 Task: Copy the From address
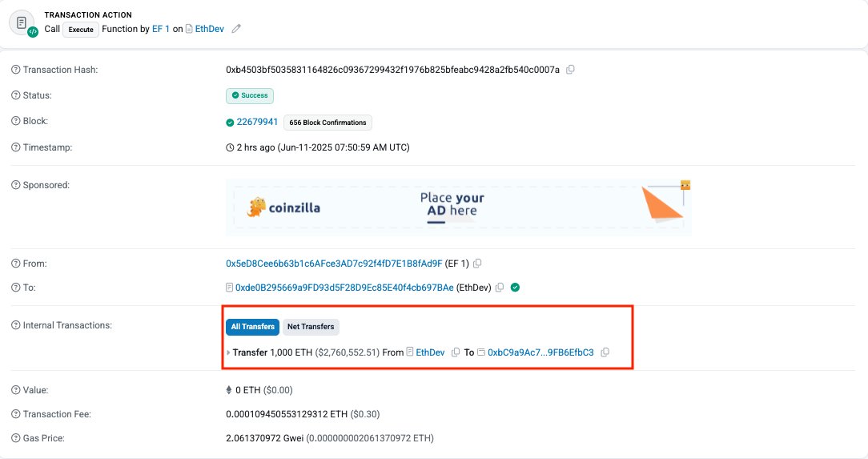pyautogui.click(x=477, y=264)
